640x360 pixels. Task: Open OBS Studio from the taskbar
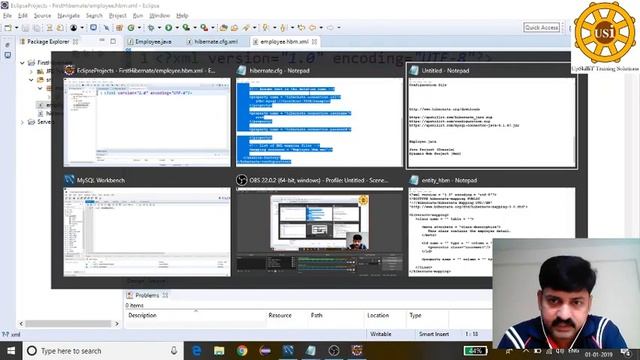coord(333,351)
